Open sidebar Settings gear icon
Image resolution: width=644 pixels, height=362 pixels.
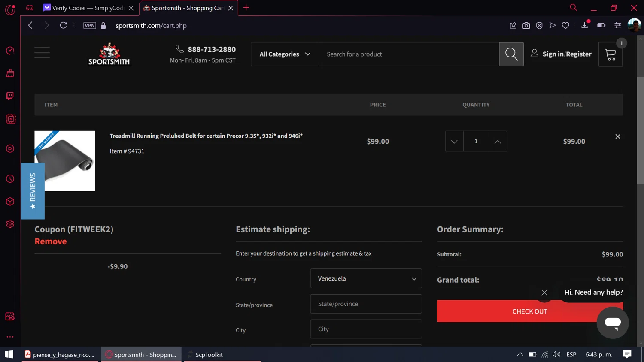point(10,224)
